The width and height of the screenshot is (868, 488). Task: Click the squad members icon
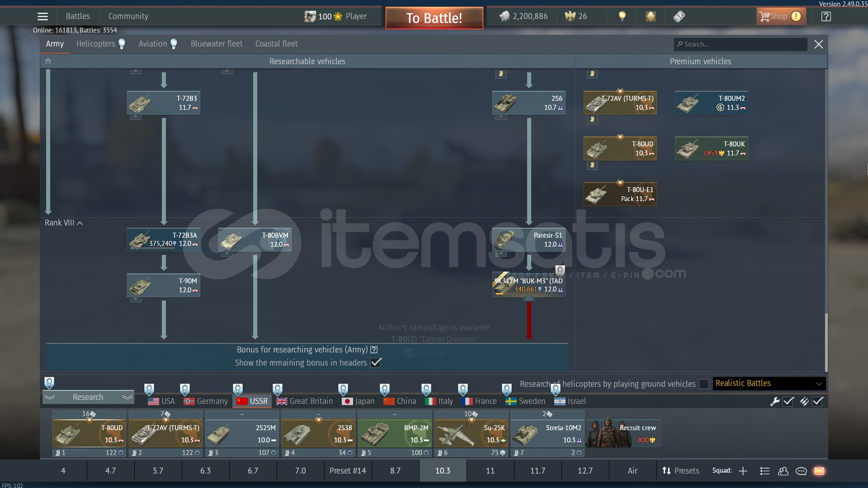click(x=783, y=471)
